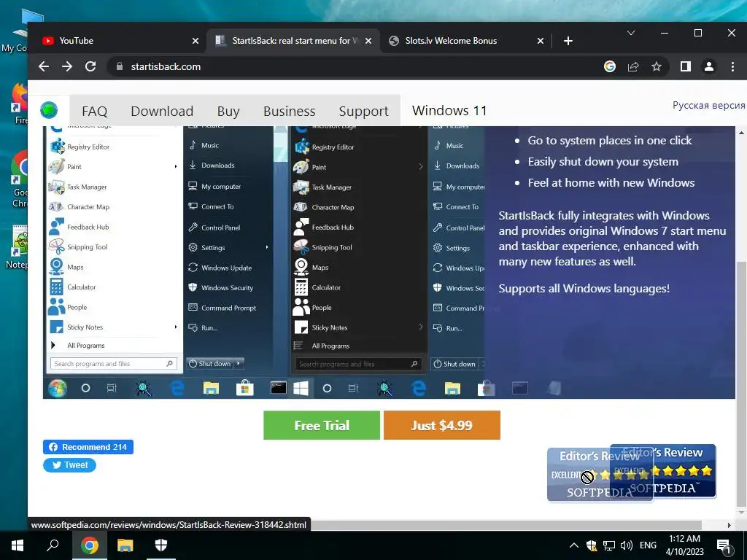Viewport: 747px width, 560px height.
Task: Click the page vertical scrollbar thumb
Action: [x=741, y=384]
